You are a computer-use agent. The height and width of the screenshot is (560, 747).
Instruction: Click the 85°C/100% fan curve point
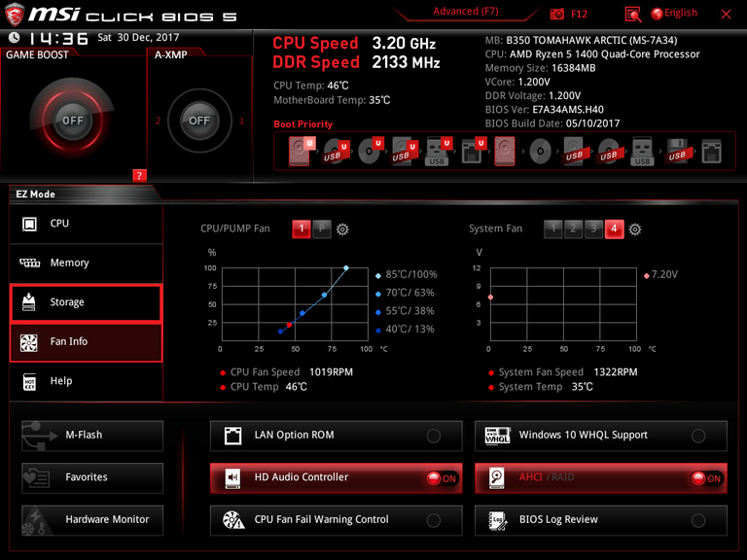(346, 268)
